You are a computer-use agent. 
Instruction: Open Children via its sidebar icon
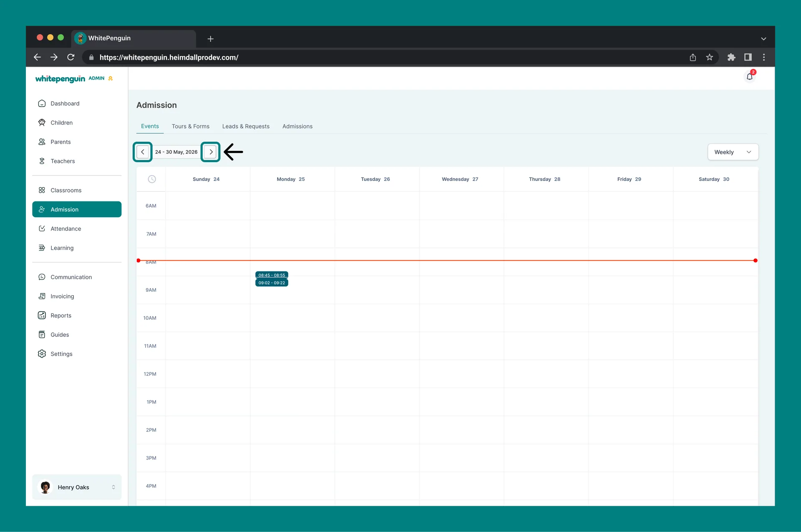(x=42, y=123)
